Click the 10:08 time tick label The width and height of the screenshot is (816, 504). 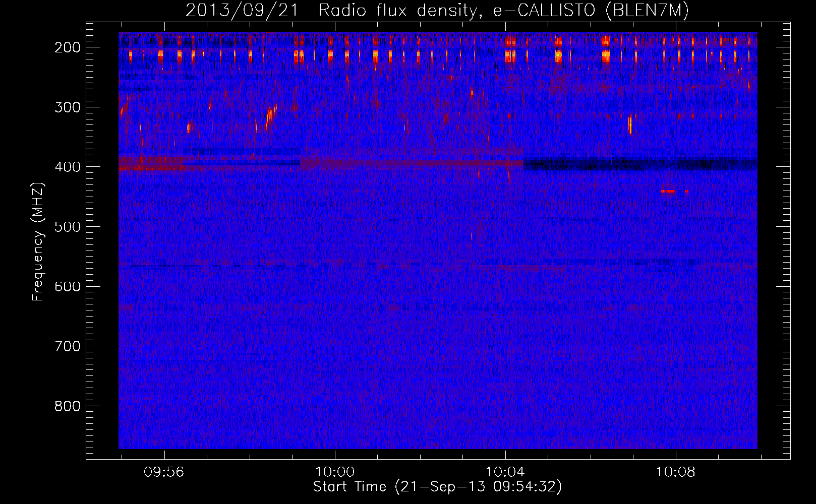pyautogui.click(x=676, y=472)
